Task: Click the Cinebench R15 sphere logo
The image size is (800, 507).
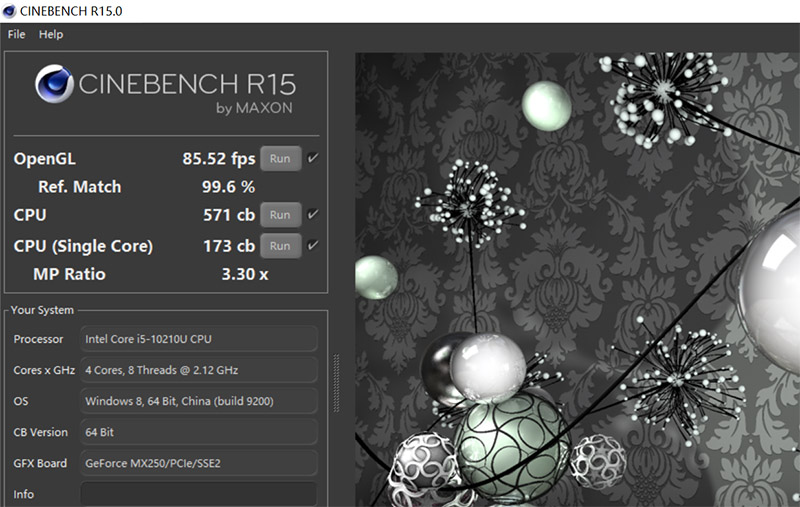Action: click(x=54, y=84)
